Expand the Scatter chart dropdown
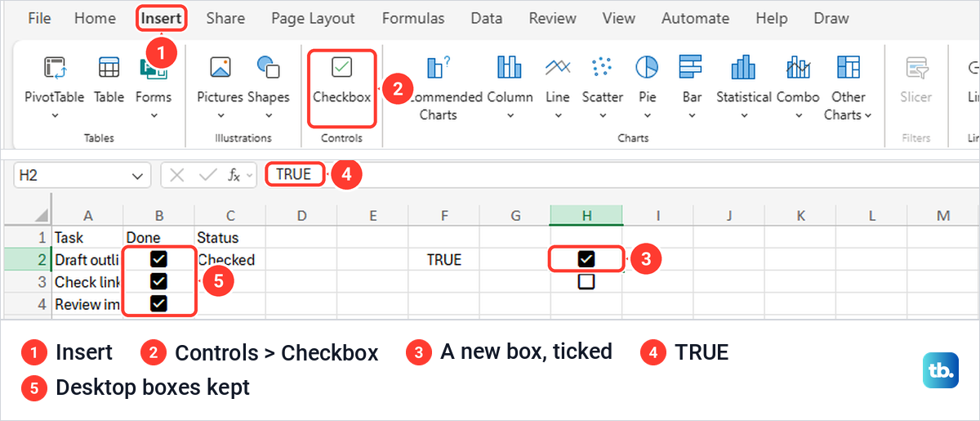 pos(603,116)
